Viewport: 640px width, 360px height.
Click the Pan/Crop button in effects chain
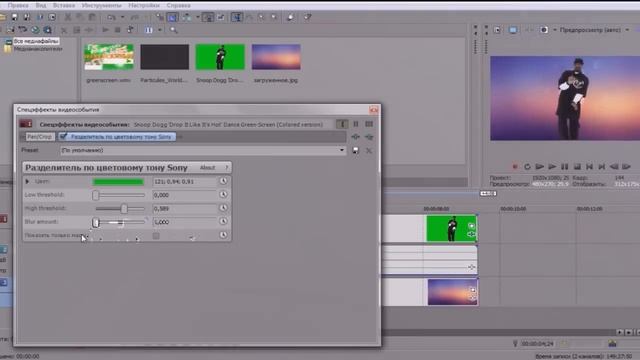pyautogui.click(x=40, y=137)
